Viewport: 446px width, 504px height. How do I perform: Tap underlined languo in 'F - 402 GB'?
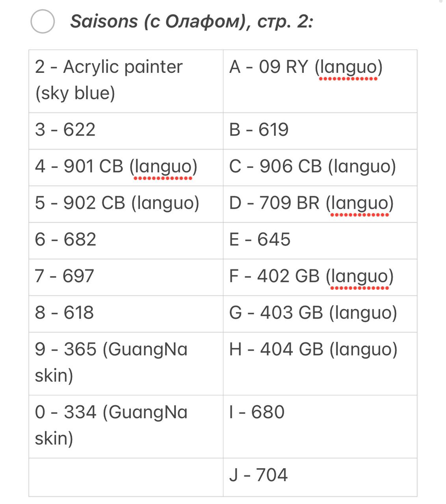(359, 276)
